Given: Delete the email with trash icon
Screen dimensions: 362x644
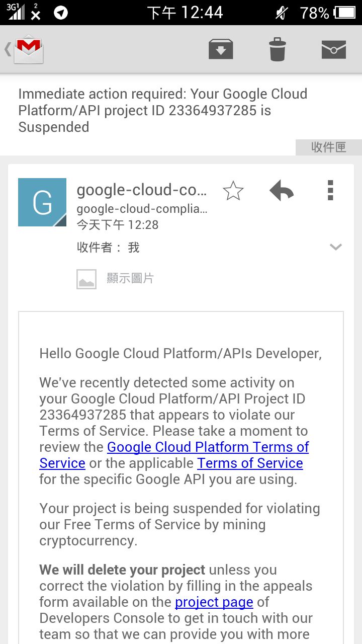Looking at the screenshot, I should coord(277,49).
